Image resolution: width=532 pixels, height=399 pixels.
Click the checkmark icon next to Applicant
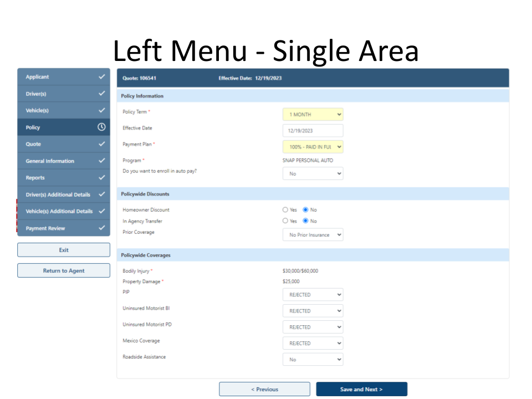pyautogui.click(x=101, y=77)
